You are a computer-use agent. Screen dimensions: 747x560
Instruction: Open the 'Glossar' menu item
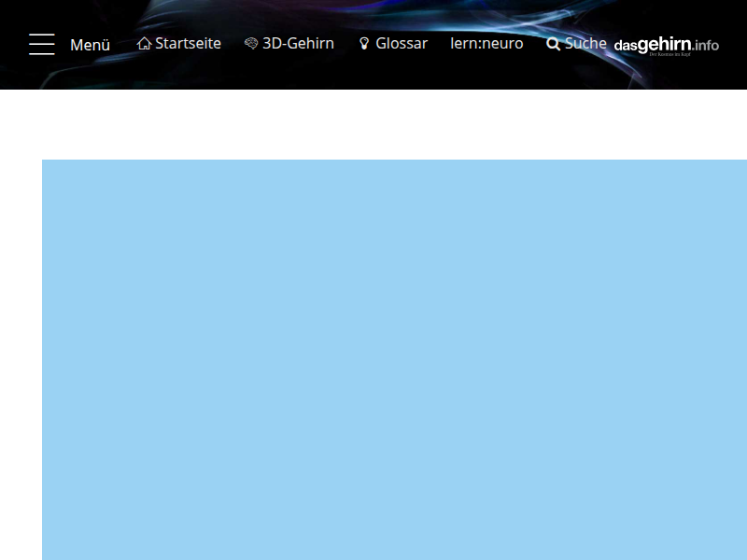(x=402, y=43)
